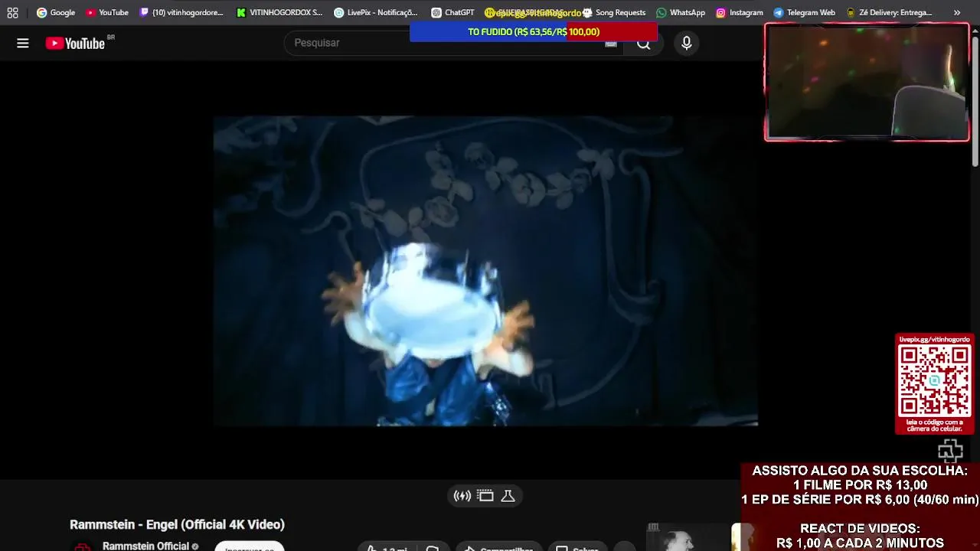Open the WhatsApp bookmark

681,12
